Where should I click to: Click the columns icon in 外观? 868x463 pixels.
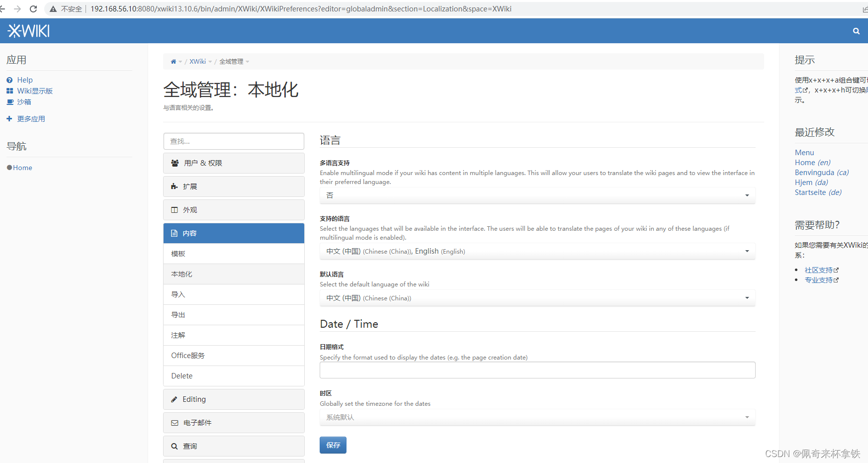point(174,210)
